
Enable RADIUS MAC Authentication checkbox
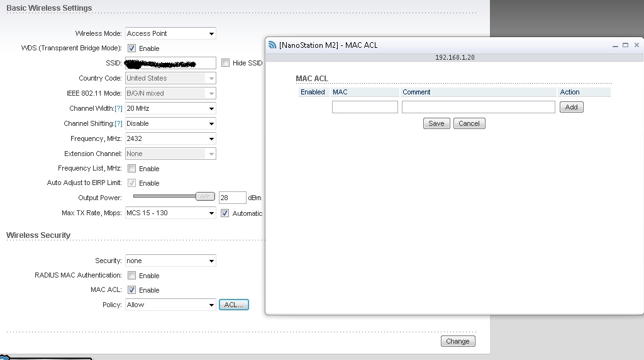(131, 275)
